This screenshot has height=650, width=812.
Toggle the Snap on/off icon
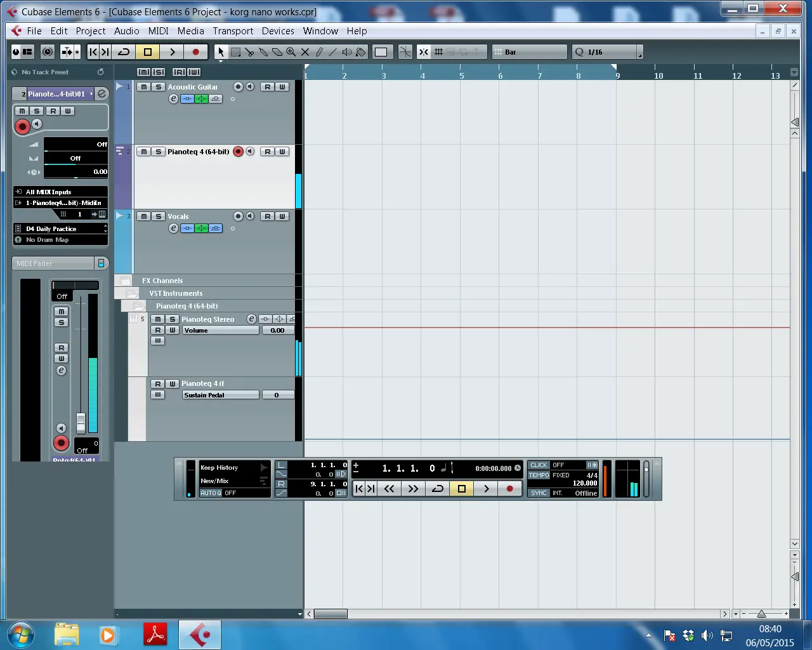(424, 52)
